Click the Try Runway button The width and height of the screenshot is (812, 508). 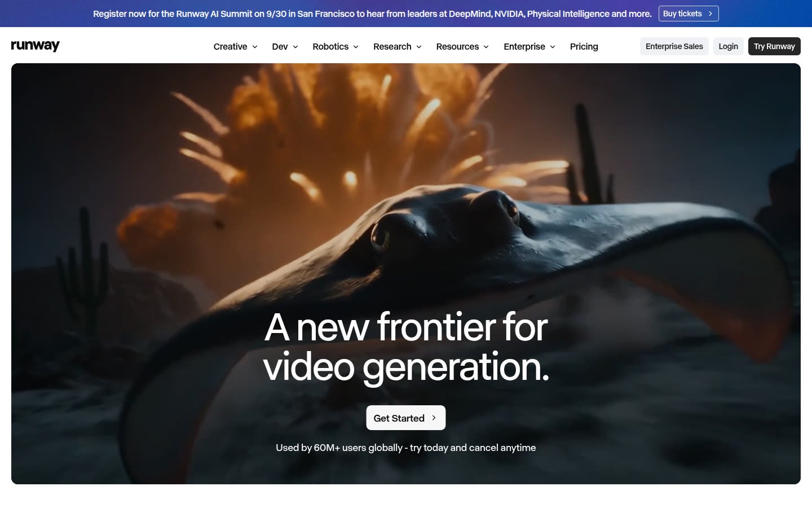point(774,46)
